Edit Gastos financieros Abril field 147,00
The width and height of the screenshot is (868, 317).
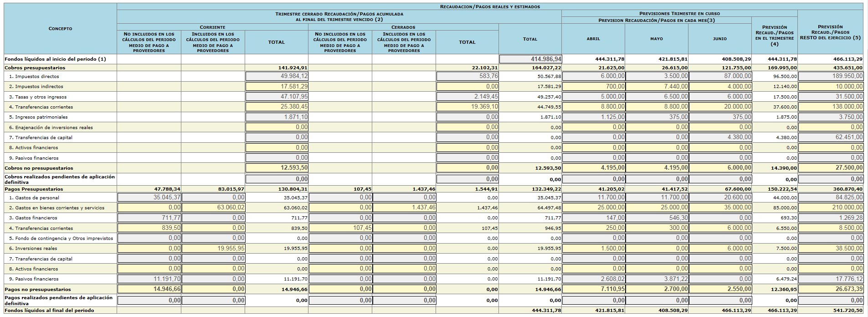click(x=594, y=218)
